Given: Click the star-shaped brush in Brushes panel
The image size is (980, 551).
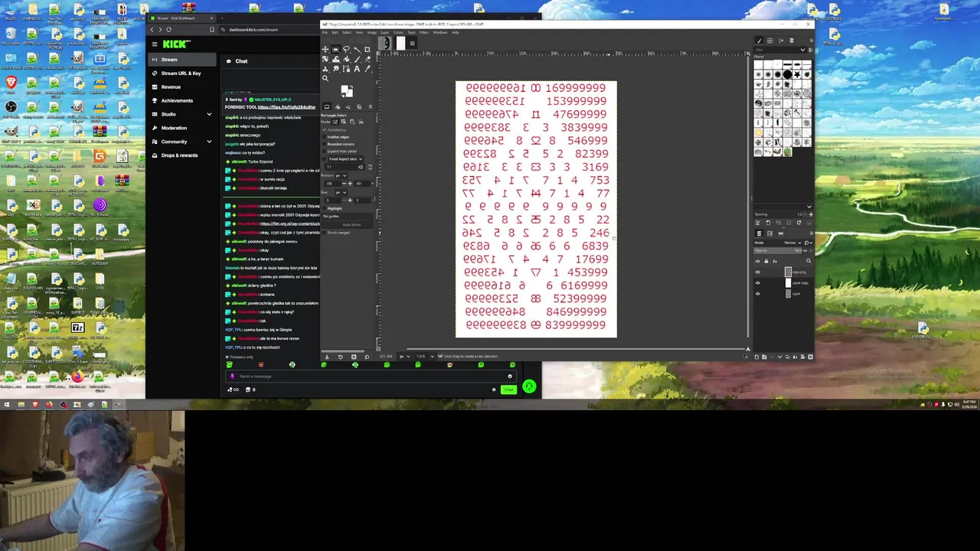Looking at the screenshot, I should pos(797,74).
